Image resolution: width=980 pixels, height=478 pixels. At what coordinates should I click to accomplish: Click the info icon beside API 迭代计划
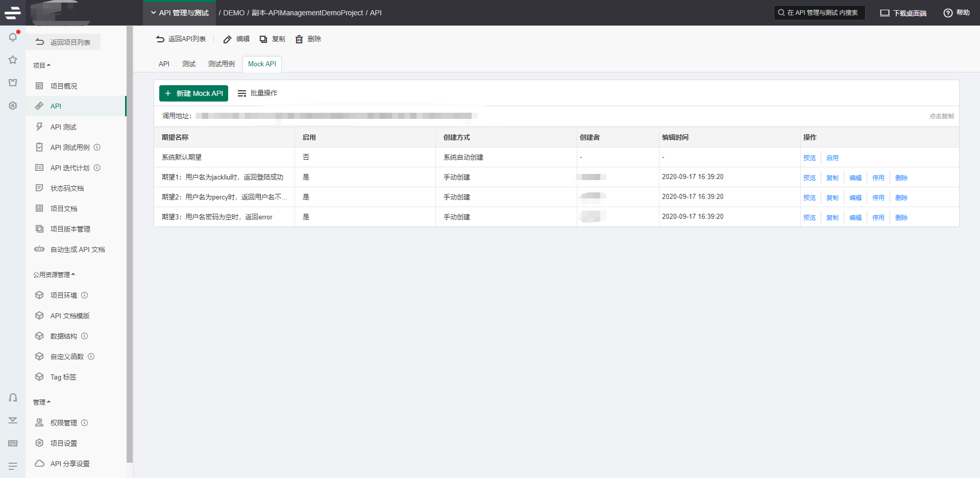click(x=97, y=167)
